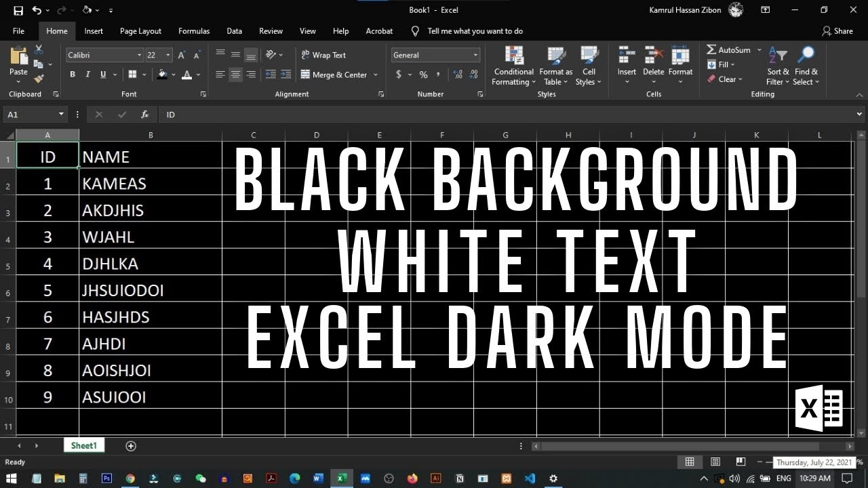Add a new sheet with plus icon
The image size is (868, 488).
point(131,445)
